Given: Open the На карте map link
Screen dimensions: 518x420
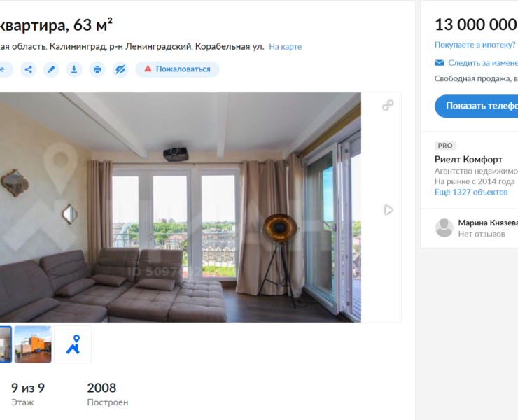Looking at the screenshot, I should click(x=286, y=47).
